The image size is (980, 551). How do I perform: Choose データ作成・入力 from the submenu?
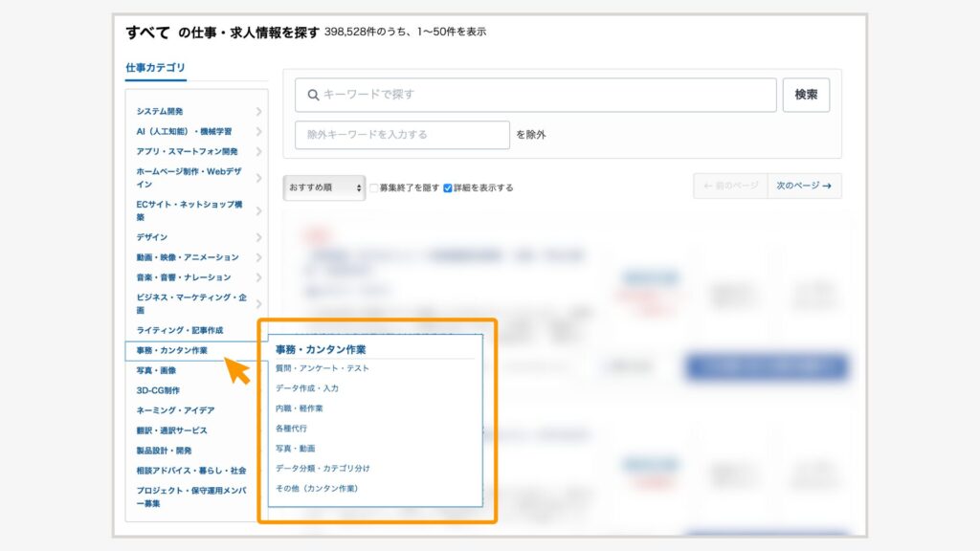307,388
